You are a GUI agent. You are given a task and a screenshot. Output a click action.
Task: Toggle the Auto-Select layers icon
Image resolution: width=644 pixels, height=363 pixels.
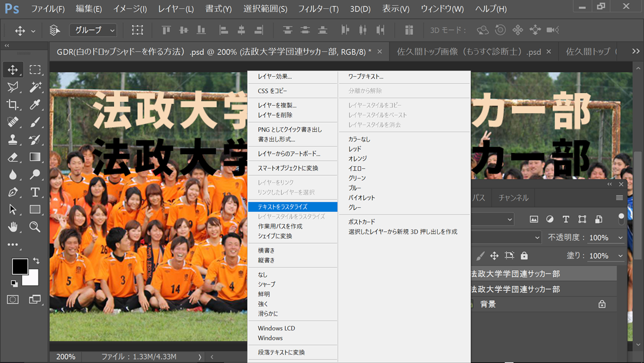click(54, 30)
